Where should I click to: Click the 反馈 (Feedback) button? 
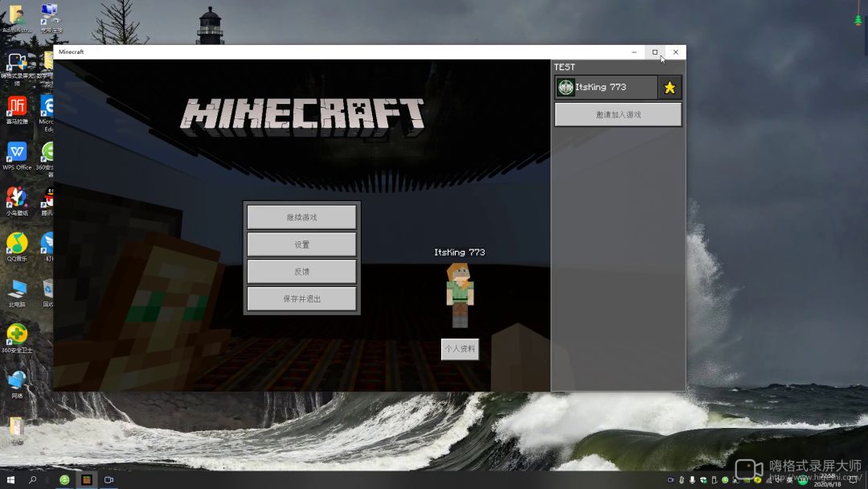301,272
